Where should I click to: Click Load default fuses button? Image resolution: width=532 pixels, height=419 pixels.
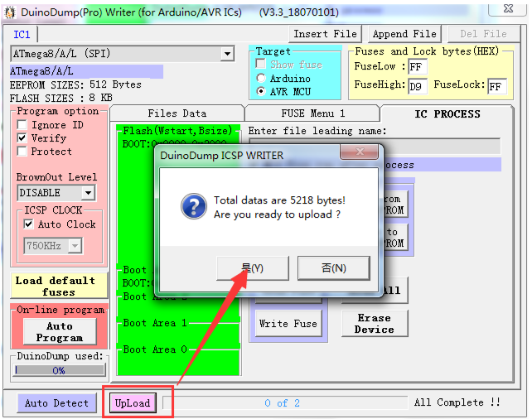[x=59, y=287]
